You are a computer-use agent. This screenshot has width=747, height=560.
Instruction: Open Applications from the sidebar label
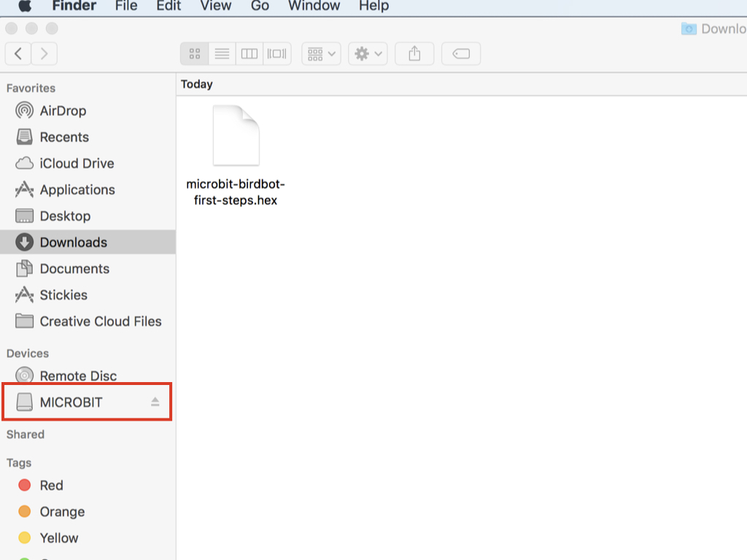[77, 190]
